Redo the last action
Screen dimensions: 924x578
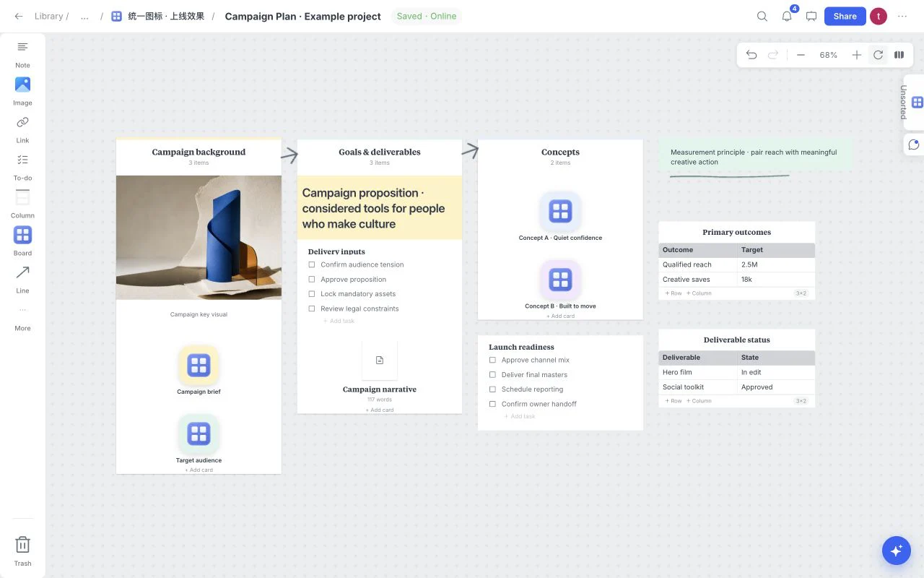pyautogui.click(x=773, y=55)
